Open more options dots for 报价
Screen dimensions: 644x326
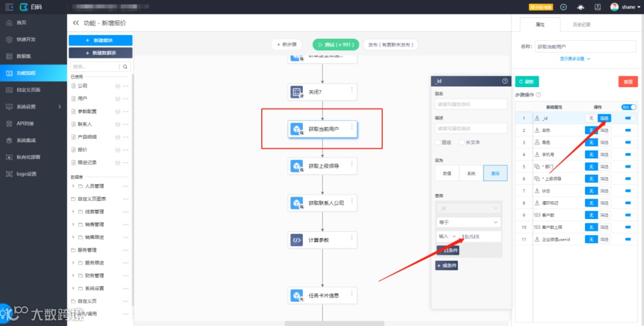[x=126, y=150]
